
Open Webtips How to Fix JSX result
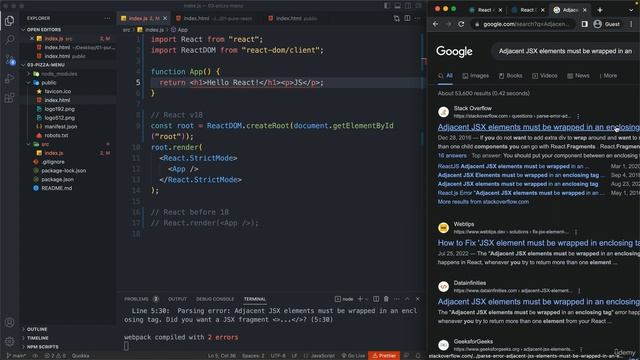[x=538, y=243]
